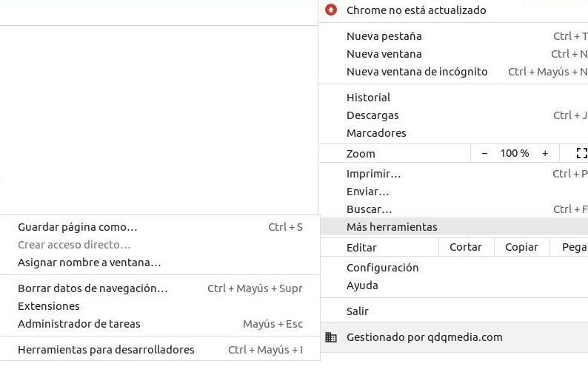Click the Copiar button
Screen dimensions: 588x372
521,247
